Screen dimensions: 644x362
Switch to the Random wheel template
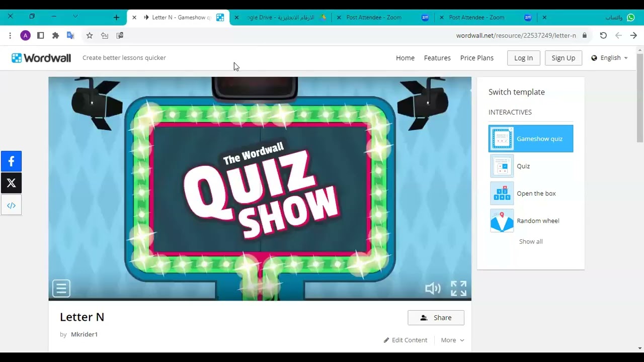click(531, 221)
